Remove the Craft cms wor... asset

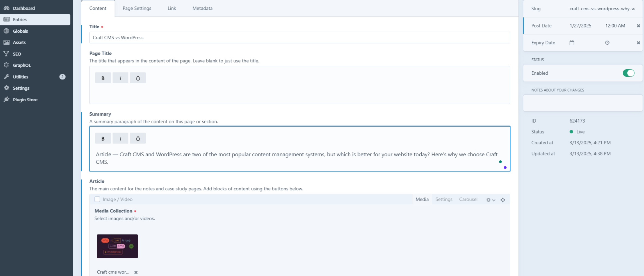pyautogui.click(x=136, y=272)
